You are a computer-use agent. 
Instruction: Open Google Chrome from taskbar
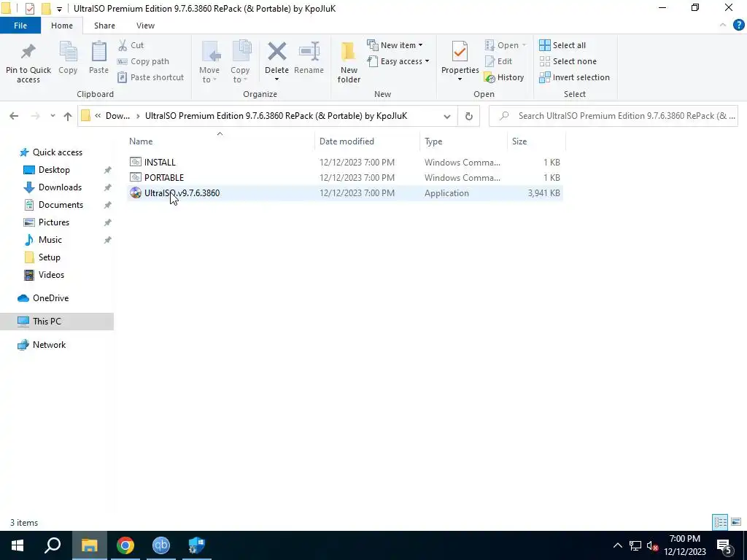[x=125, y=545]
